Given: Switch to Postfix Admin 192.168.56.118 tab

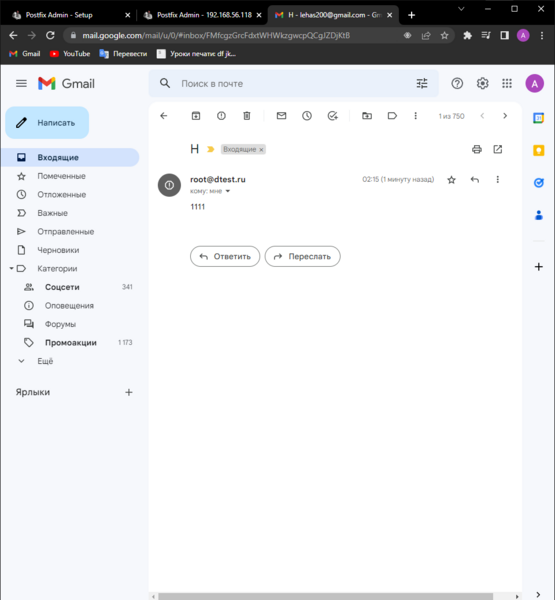Looking at the screenshot, I should point(204,15).
